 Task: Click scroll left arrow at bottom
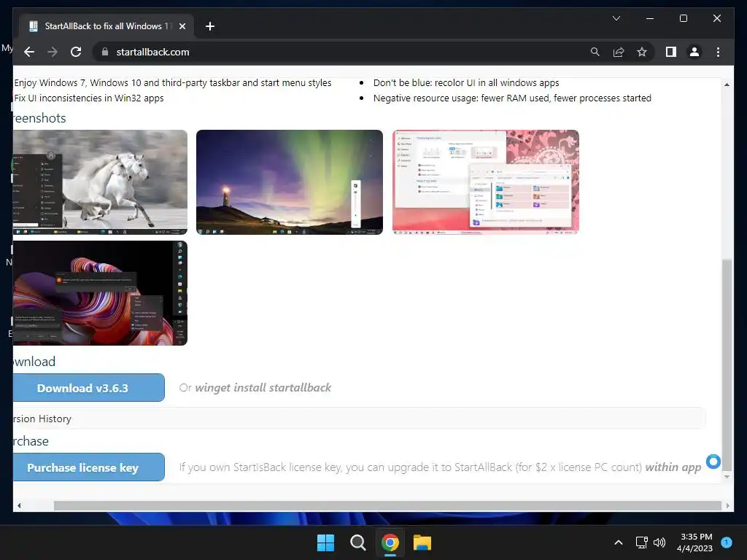(x=19, y=506)
